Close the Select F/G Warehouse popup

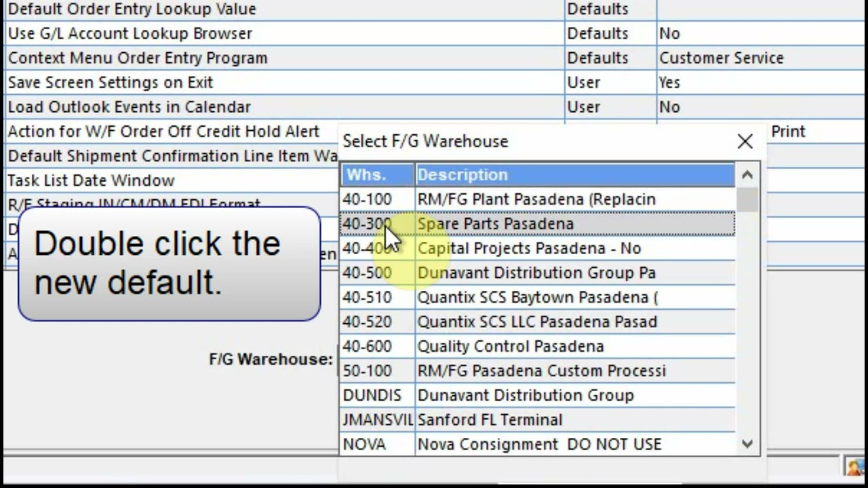click(745, 141)
